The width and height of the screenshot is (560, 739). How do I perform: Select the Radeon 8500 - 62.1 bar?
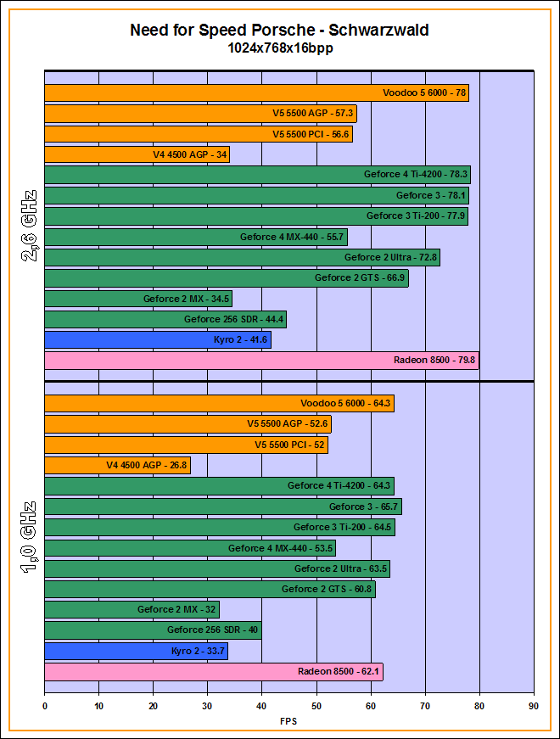[x=213, y=672]
